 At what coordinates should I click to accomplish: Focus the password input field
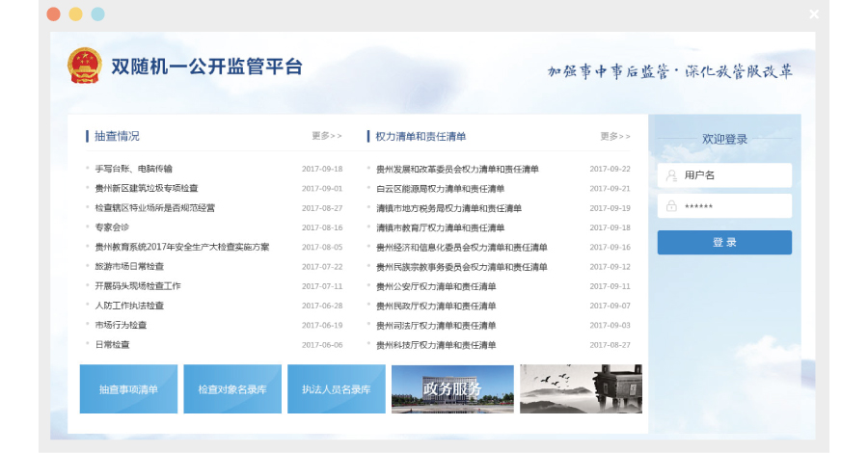point(733,206)
